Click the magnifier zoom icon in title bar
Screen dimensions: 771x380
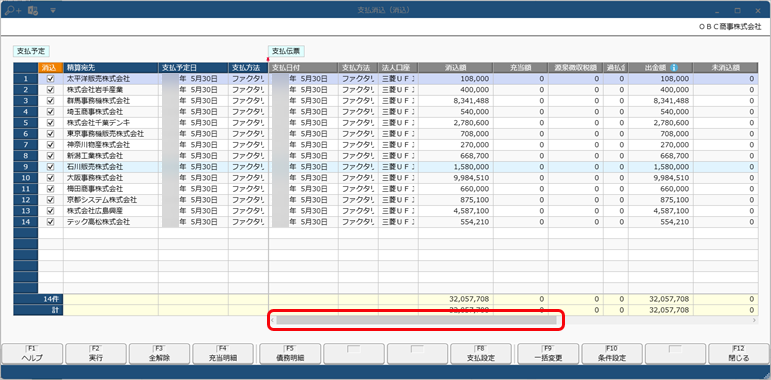click(13, 10)
